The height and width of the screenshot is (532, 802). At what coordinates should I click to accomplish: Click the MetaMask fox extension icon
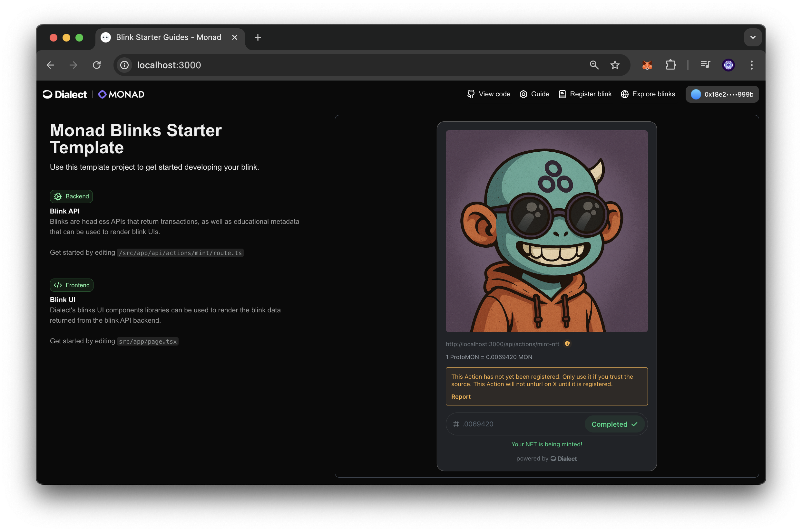click(x=647, y=65)
